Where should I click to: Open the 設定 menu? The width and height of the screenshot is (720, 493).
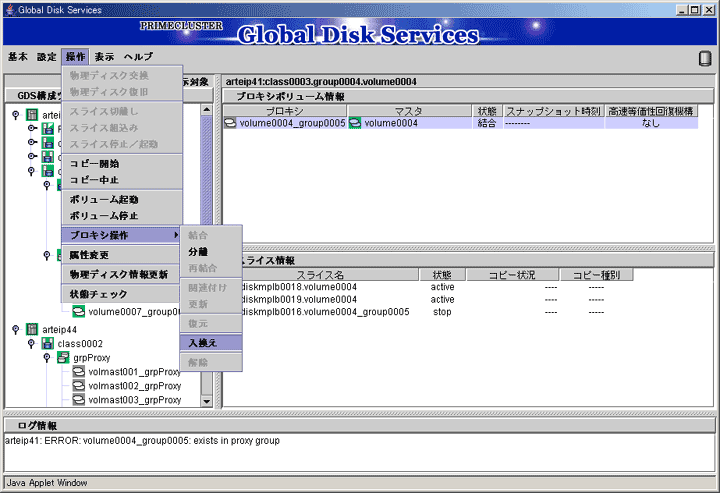47,56
